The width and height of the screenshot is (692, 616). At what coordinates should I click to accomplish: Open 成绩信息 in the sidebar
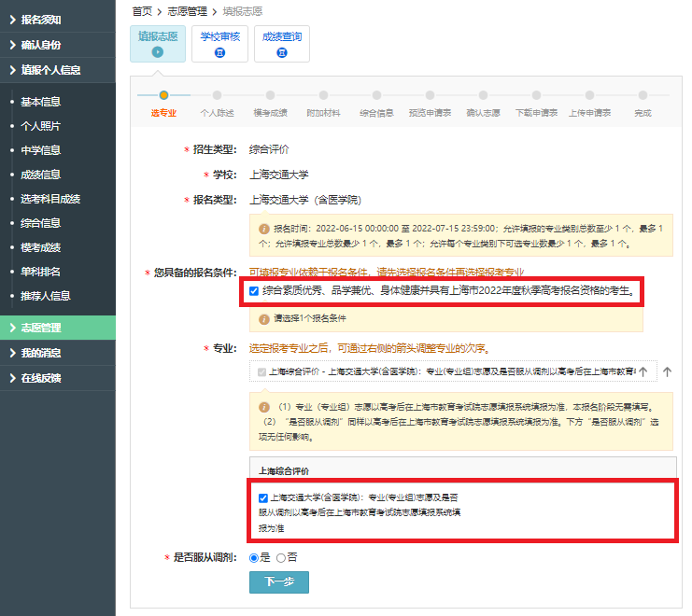click(40, 175)
